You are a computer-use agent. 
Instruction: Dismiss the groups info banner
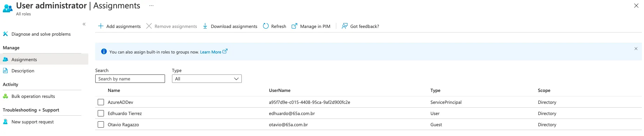click(636, 49)
